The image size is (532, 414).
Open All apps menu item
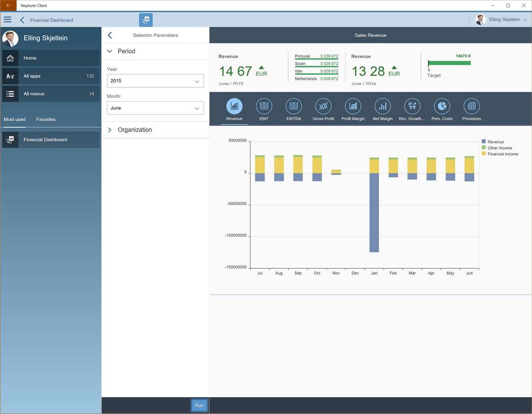click(51, 76)
